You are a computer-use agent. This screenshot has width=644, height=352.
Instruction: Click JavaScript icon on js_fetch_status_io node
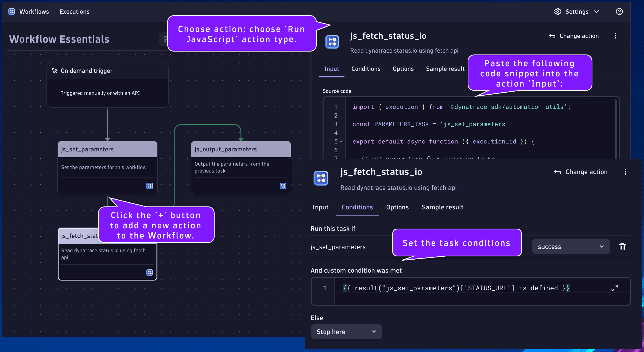tap(149, 272)
